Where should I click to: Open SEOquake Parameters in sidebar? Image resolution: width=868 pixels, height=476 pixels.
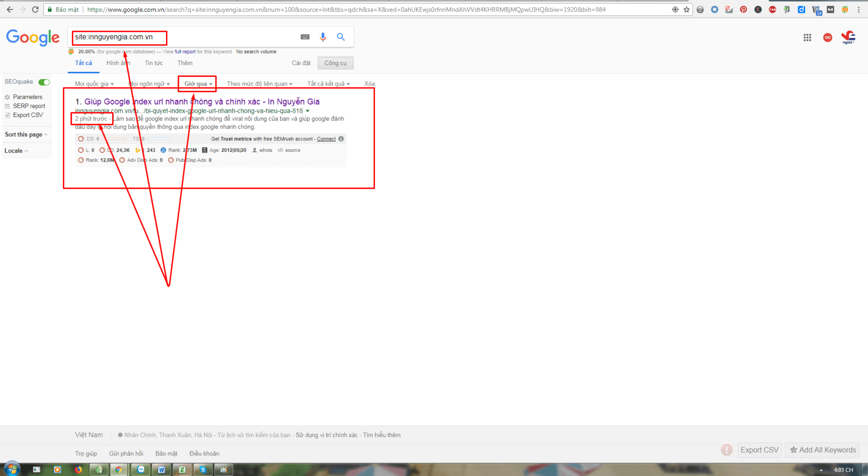pos(27,97)
